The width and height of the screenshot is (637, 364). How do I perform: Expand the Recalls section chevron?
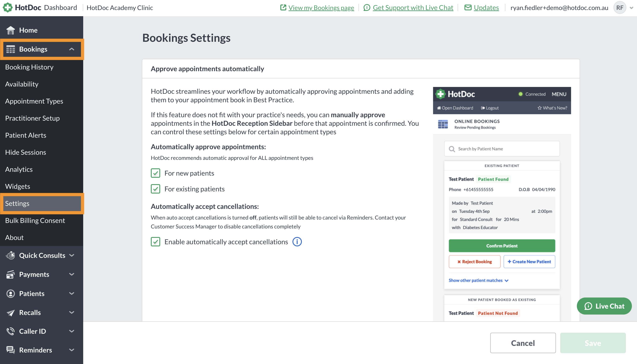pos(71,312)
